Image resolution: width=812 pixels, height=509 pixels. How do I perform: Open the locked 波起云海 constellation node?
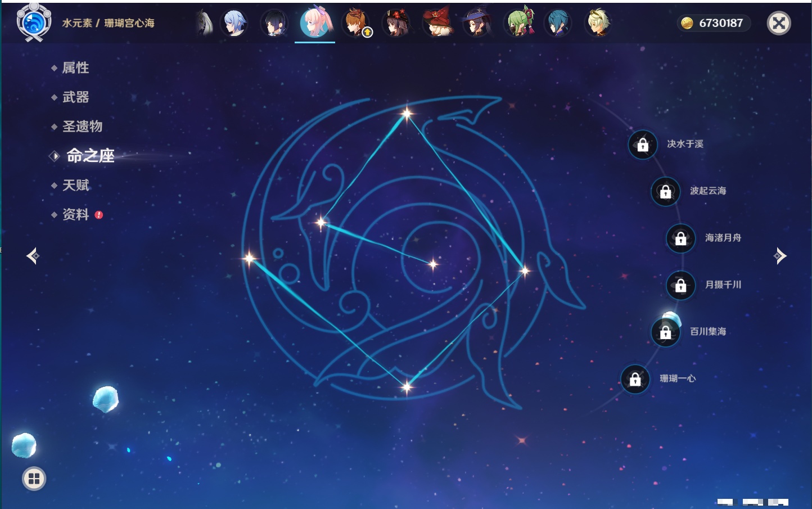click(665, 192)
